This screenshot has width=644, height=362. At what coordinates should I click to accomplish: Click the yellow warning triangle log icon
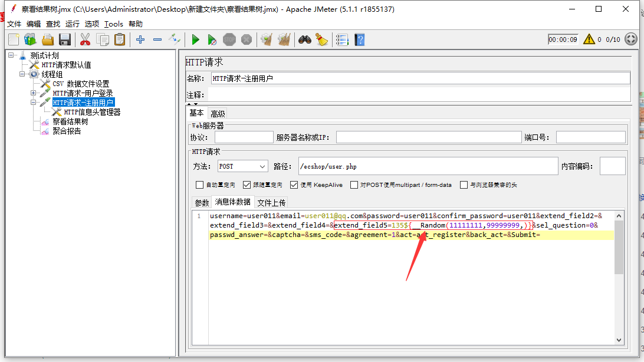click(x=589, y=40)
